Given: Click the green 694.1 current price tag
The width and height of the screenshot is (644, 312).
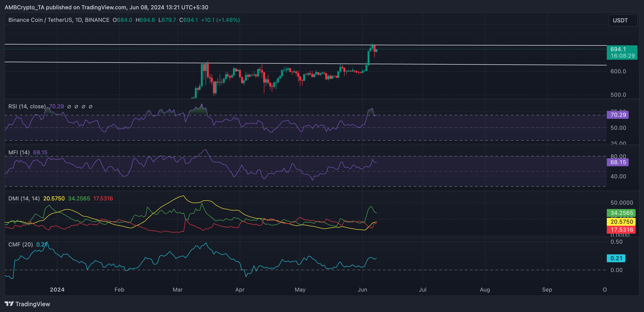Looking at the screenshot, I should tap(621, 52).
